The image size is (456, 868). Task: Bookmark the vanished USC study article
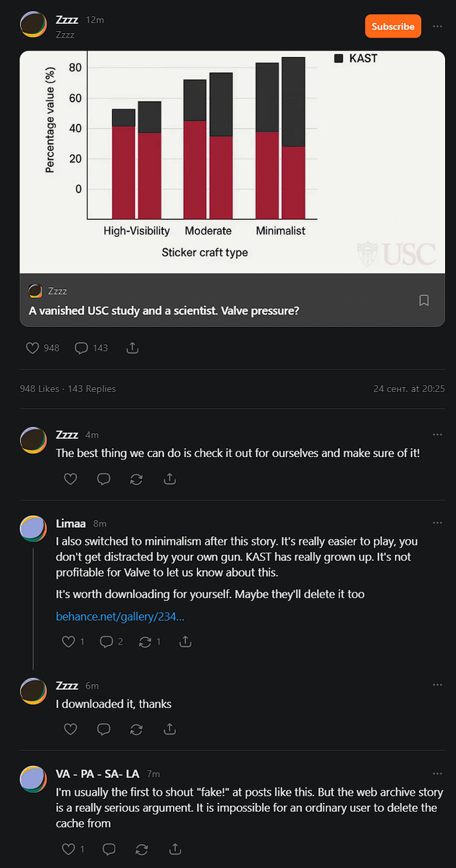pos(424,300)
